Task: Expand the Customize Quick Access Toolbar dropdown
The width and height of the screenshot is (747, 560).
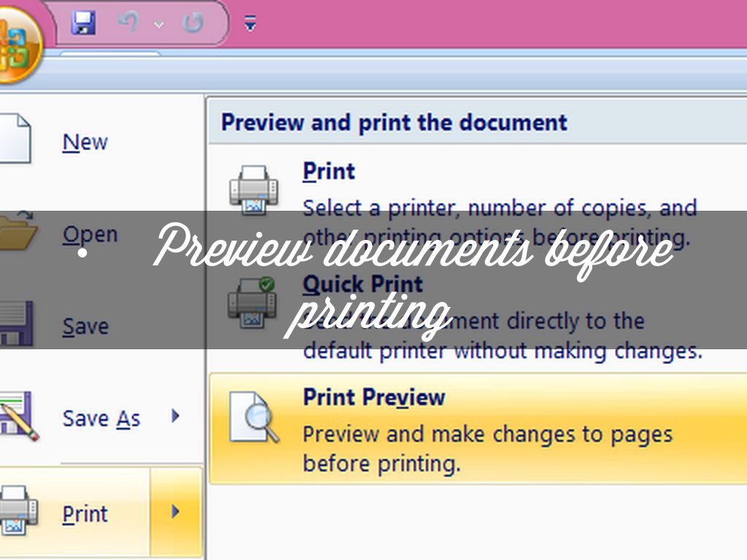Action: (250, 25)
